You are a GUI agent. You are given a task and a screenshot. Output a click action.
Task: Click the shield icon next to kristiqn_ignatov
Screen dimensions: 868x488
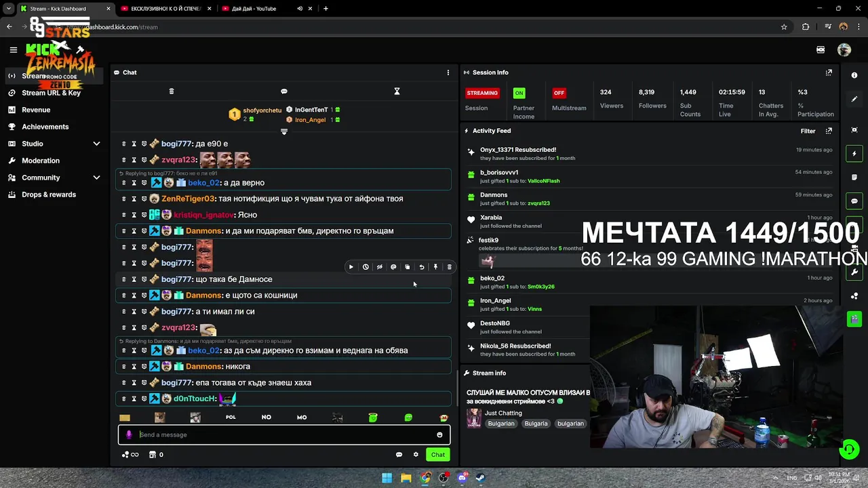click(x=144, y=215)
